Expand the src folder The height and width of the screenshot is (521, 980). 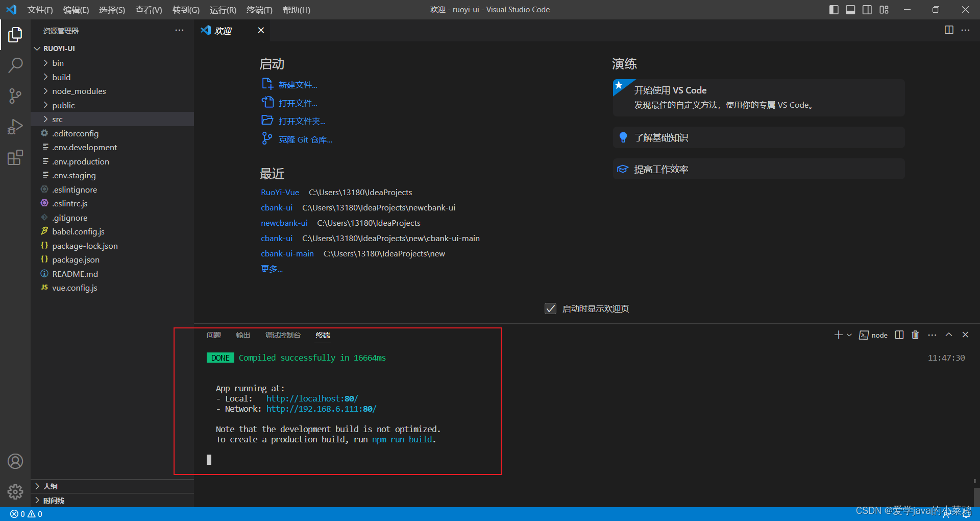point(112,119)
